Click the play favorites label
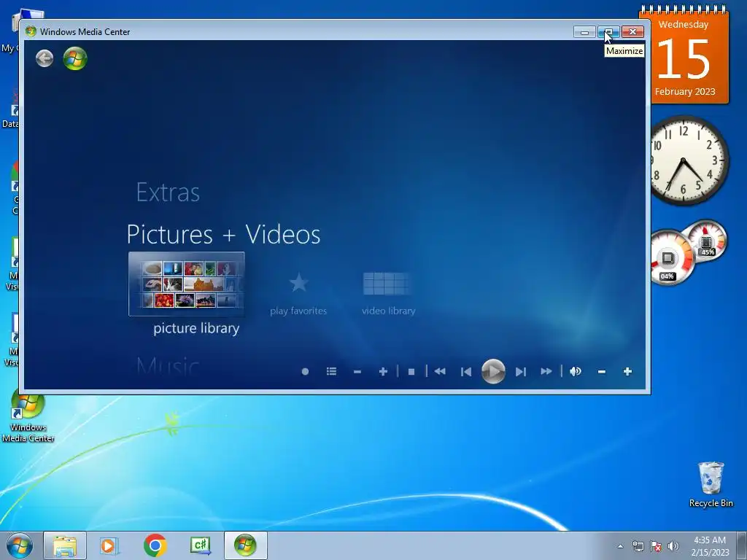 click(298, 311)
